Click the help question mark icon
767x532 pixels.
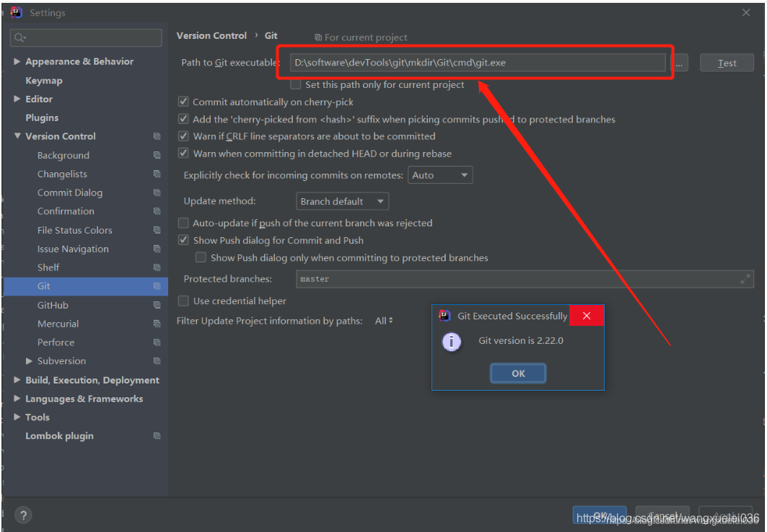click(23, 515)
